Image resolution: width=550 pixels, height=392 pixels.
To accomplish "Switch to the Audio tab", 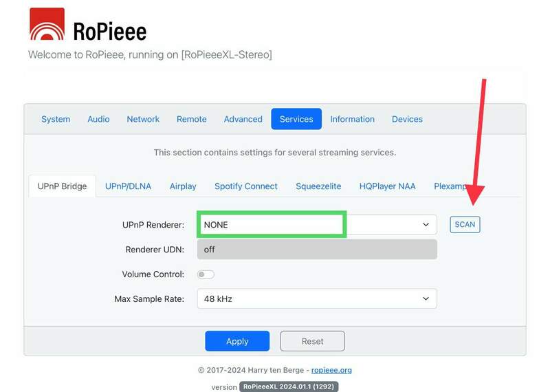I will click(x=98, y=119).
